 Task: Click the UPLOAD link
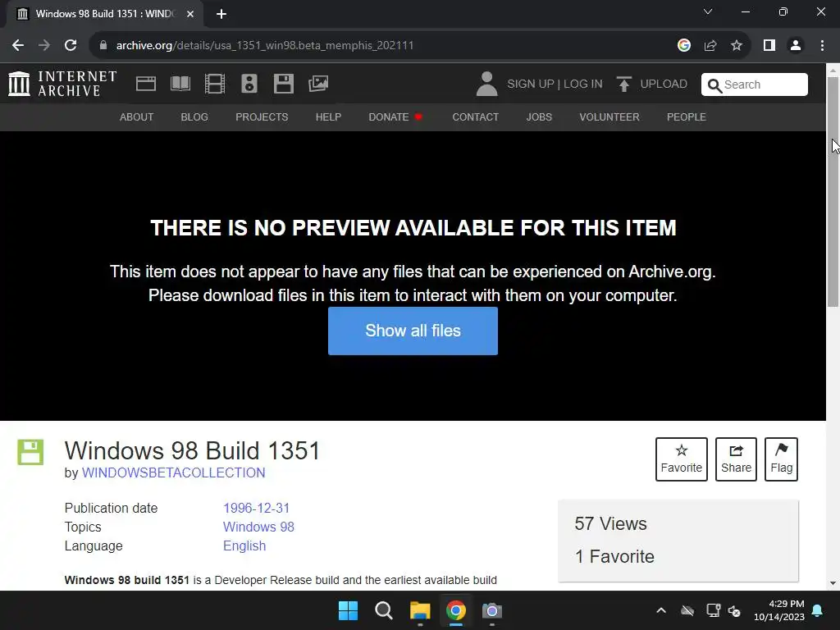tap(664, 84)
